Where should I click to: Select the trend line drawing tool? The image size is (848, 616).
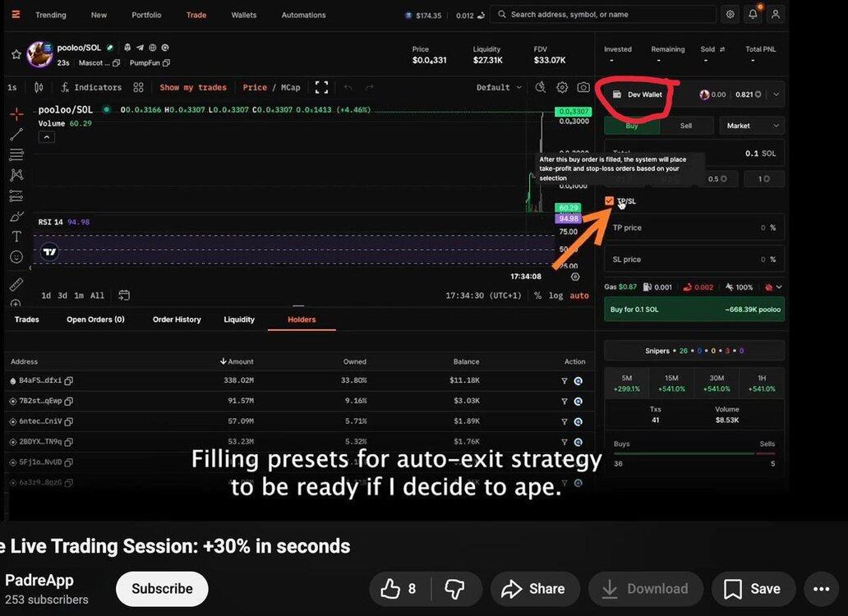pos(16,135)
